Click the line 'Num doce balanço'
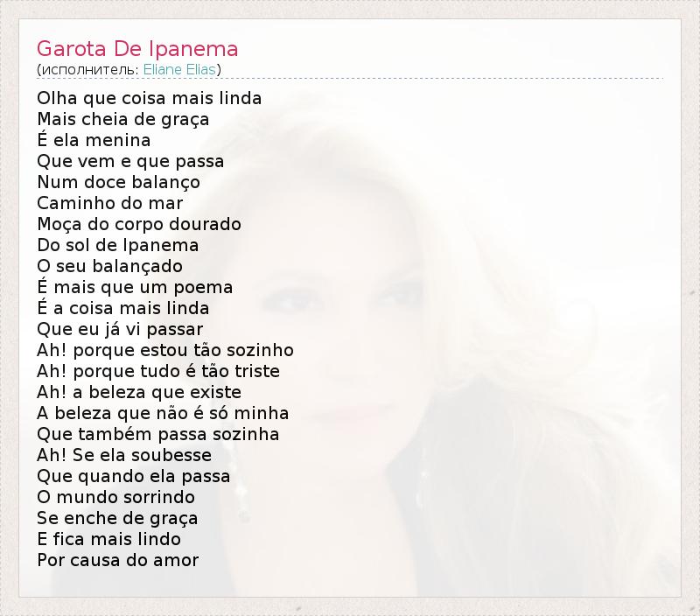 point(119,182)
